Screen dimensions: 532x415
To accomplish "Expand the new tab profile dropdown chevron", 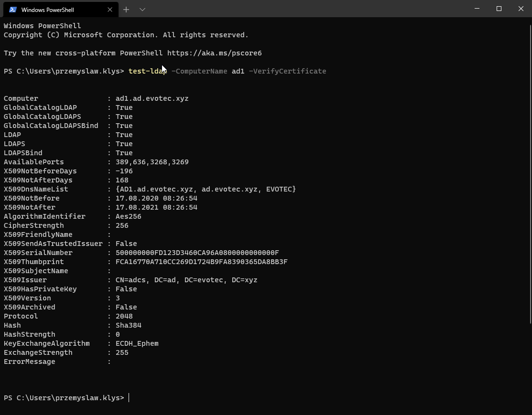I will point(142,10).
